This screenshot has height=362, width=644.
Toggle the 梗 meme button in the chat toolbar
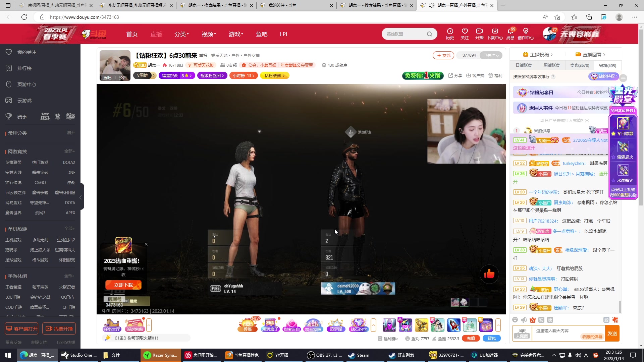(x=550, y=320)
